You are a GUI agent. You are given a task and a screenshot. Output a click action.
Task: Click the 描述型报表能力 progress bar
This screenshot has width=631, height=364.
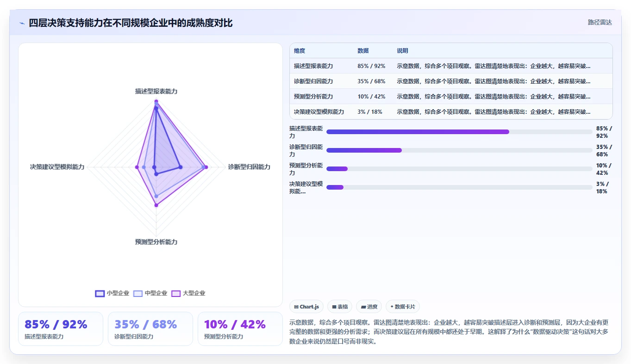point(459,132)
